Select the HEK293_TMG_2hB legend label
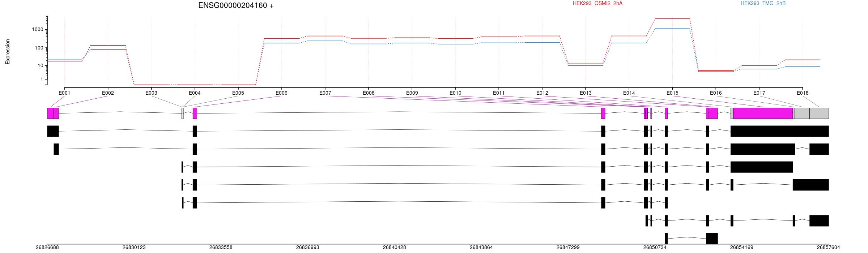 (763, 3)
